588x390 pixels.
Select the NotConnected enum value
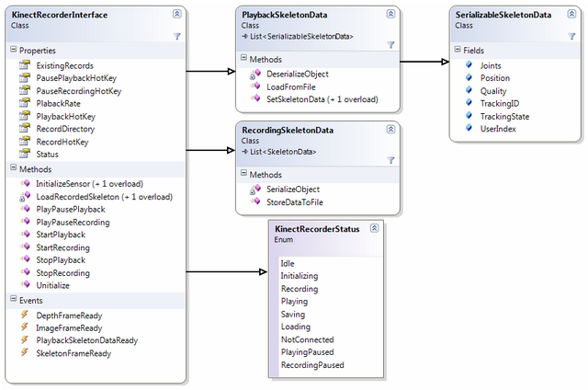(x=308, y=339)
